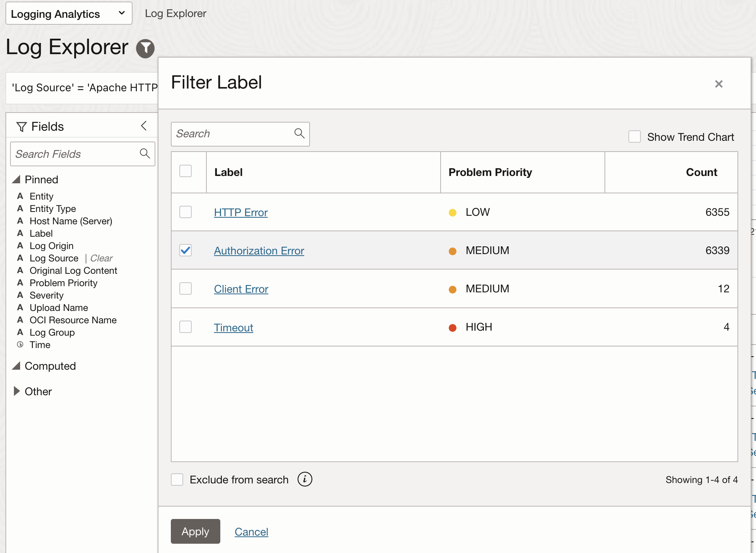Enable the Show Trend Chart checkbox
Screen dimensions: 756x553
pyautogui.click(x=635, y=137)
